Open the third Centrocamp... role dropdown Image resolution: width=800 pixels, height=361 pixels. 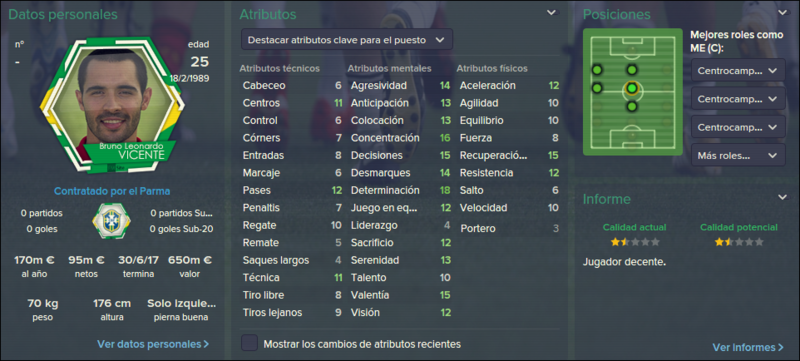pyautogui.click(x=738, y=126)
